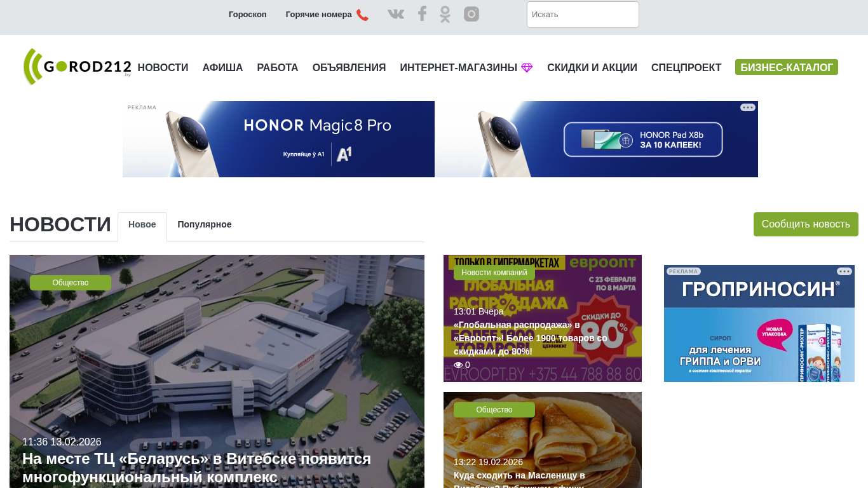
Task: Click the HONOR Pad X8b offer banner
Action: [x=597, y=139]
